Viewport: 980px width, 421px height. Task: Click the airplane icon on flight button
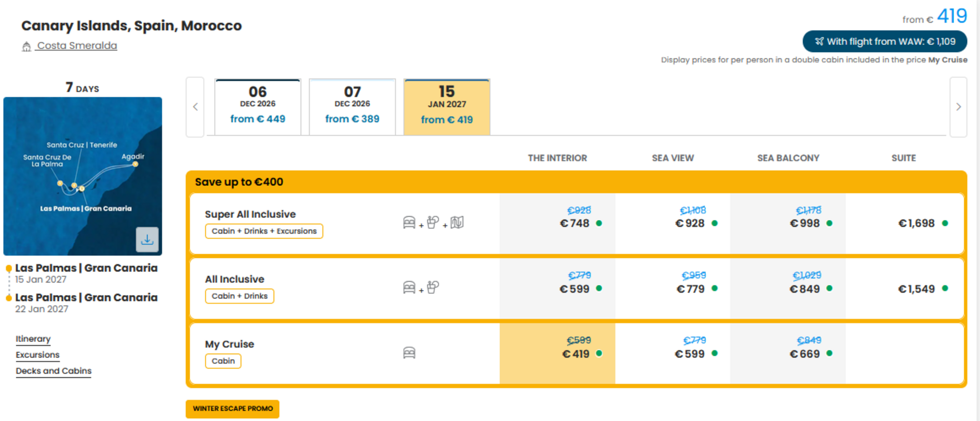tap(819, 42)
